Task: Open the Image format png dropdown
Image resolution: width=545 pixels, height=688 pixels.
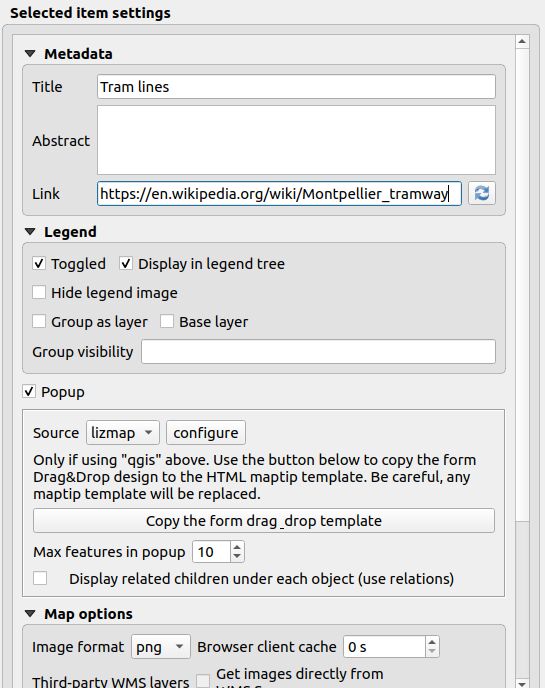Action: point(161,647)
